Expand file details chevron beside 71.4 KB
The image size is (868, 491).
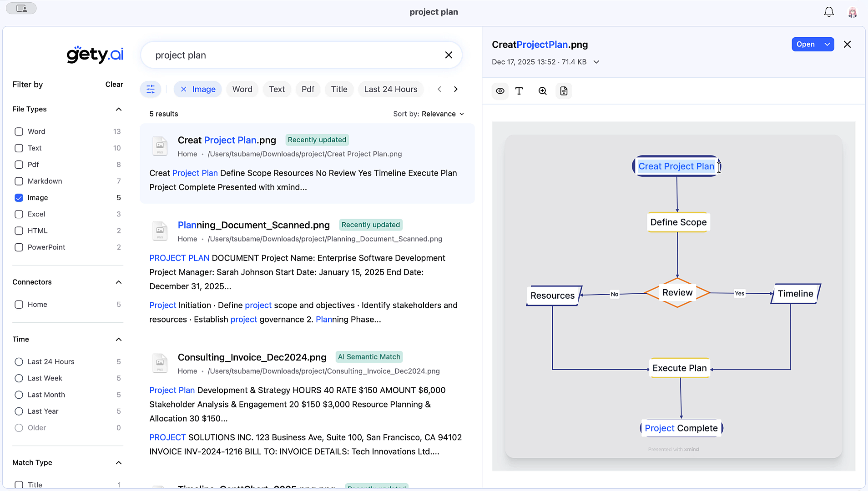tap(596, 62)
